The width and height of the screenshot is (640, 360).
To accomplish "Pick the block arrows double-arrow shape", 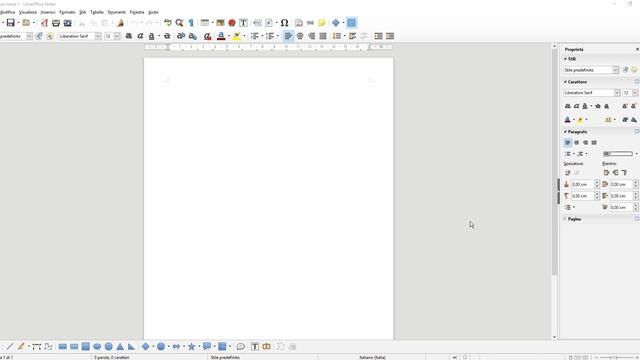I will click(176, 347).
